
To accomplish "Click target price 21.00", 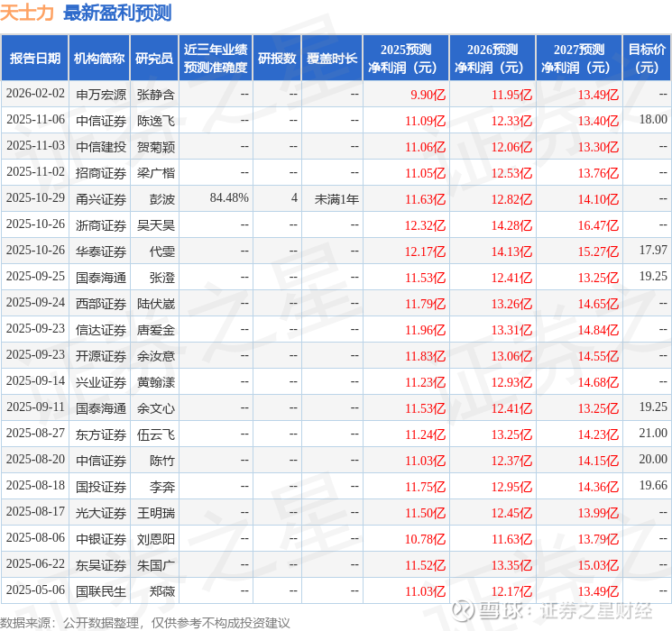I will pos(653,433).
